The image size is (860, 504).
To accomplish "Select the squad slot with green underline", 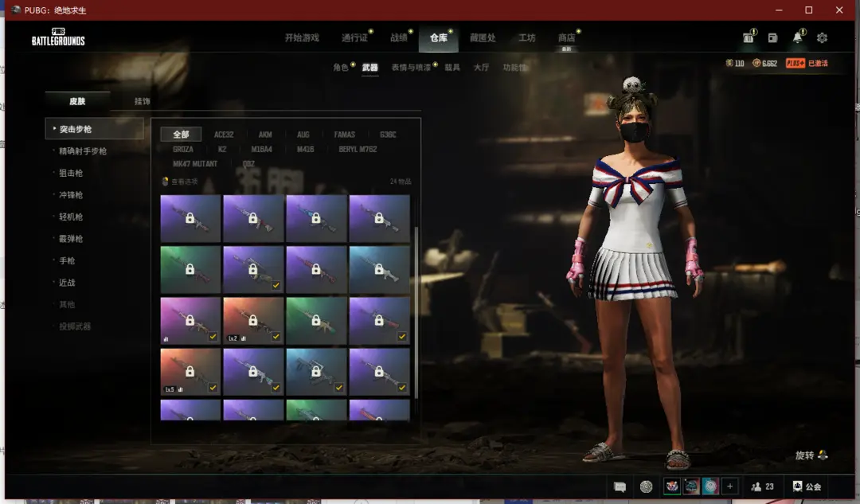I will click(672, 486).
